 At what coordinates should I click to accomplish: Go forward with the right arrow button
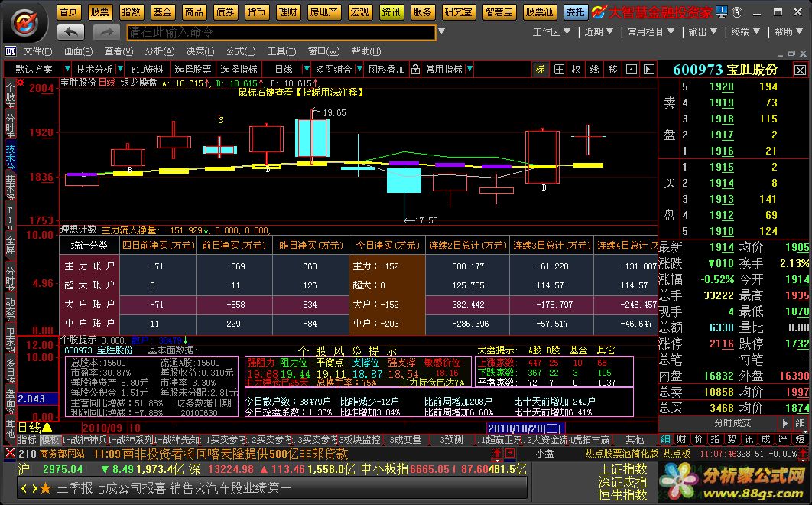point(107,32)
